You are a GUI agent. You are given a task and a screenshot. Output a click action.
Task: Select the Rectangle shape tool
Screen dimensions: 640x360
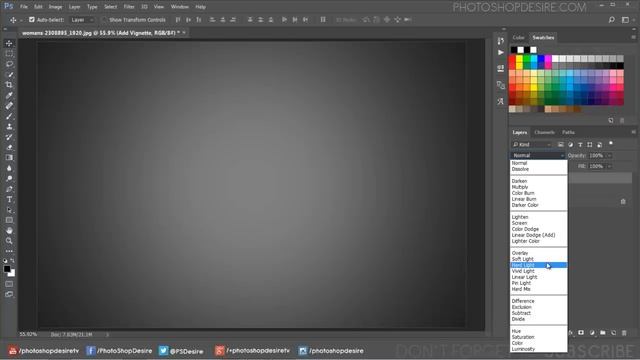[9, 220]
